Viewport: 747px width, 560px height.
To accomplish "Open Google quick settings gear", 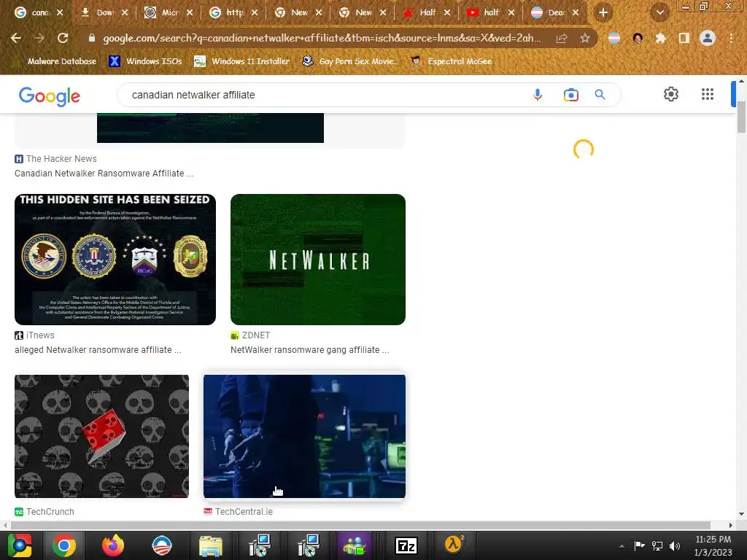I will pos(671,94).
